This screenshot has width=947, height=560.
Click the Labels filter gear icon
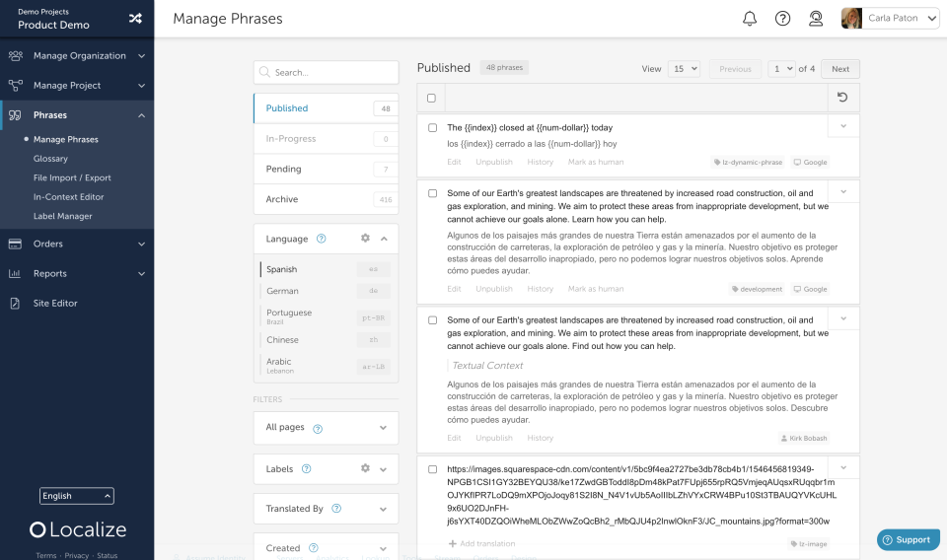click(x=365, y=468)
